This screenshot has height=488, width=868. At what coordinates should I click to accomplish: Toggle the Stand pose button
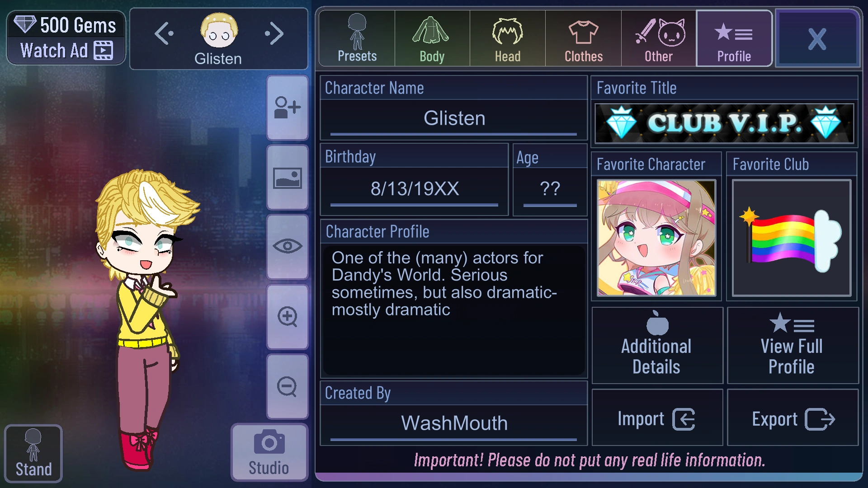[33, 454]
